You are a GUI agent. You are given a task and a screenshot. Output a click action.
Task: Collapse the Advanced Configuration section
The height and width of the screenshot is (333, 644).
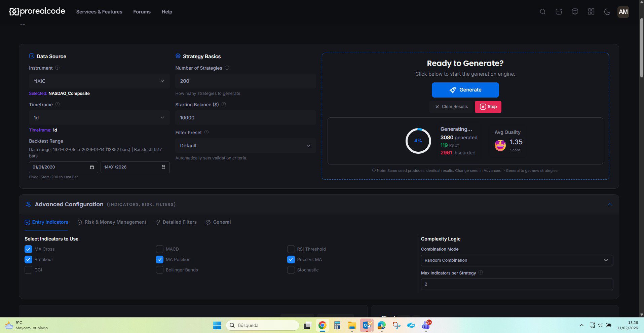[x=610, y=205]
